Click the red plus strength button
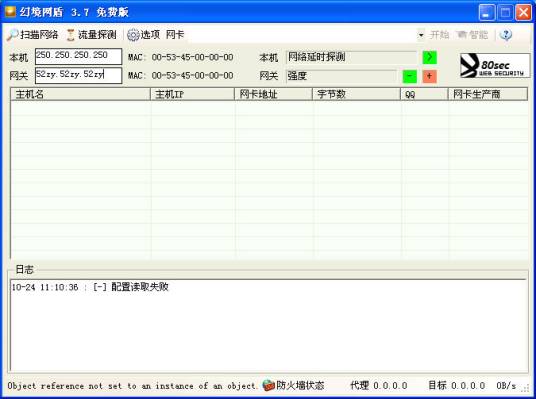Viewport: 536px width, 399px height. (x=430, y=76)
